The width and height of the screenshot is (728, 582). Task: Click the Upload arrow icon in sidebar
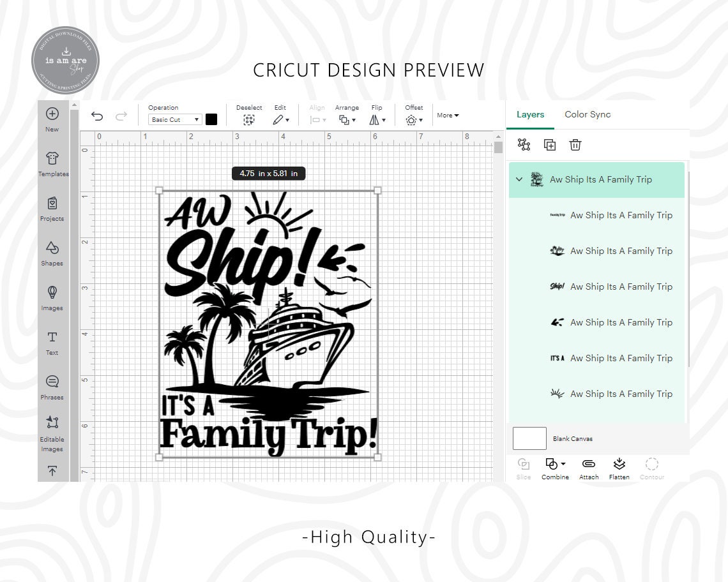52,470
